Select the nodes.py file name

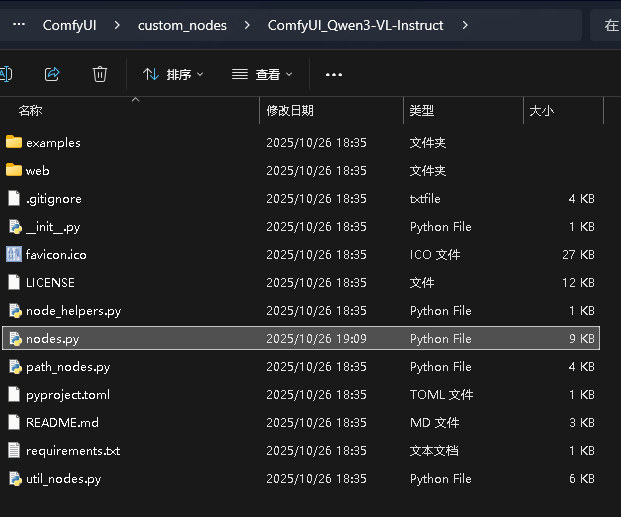pyautogui.click(x=53, y=339)
